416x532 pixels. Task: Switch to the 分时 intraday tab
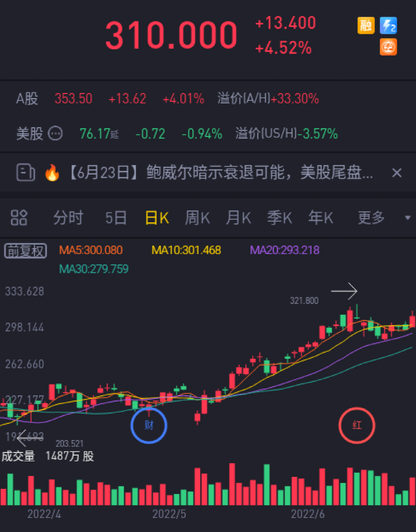tap(68, 218)
